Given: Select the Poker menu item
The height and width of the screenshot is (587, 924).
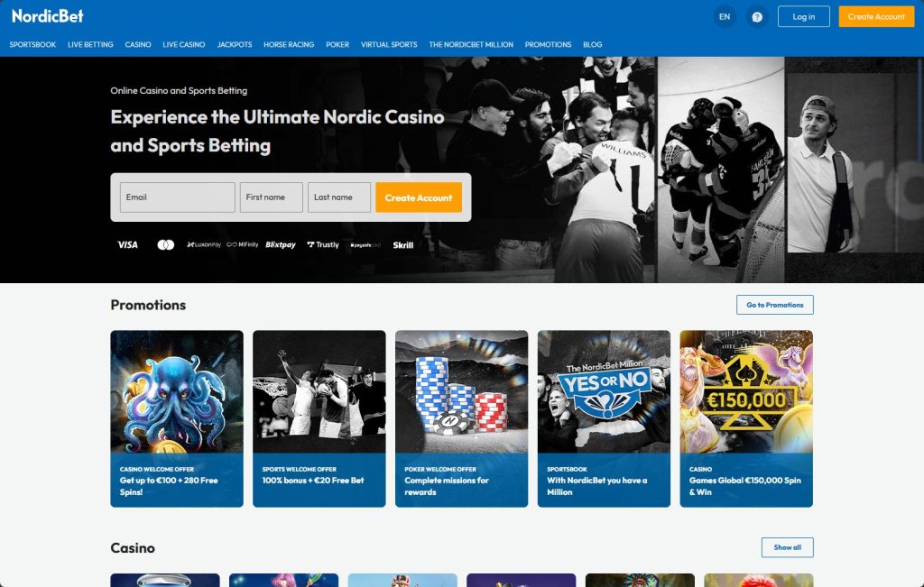Looking at the screenshot, I should (x=337, y=45).
